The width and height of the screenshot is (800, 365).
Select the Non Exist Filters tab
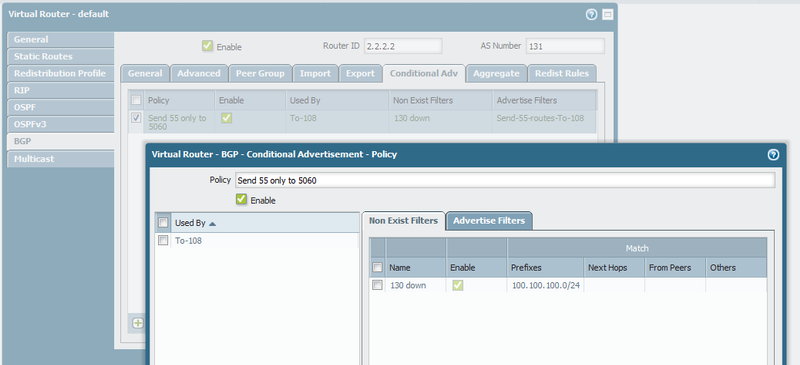(x=404, y=221)
